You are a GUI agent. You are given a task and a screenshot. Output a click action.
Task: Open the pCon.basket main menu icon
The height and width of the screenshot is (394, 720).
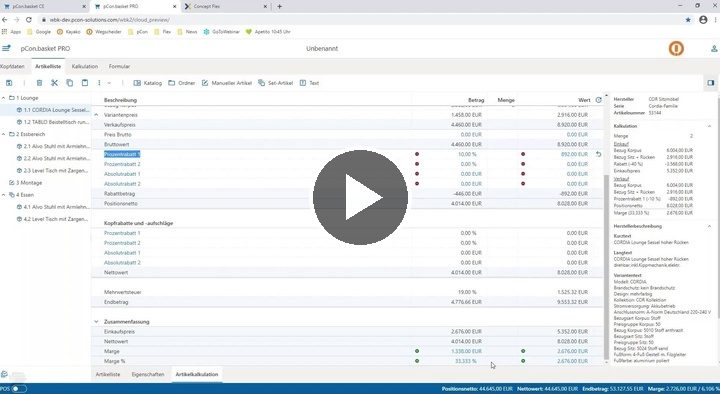(x=6, y=48)
